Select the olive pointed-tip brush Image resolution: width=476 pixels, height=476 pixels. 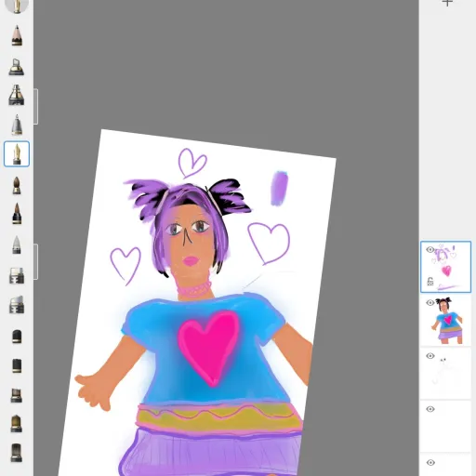pos(17,423)
